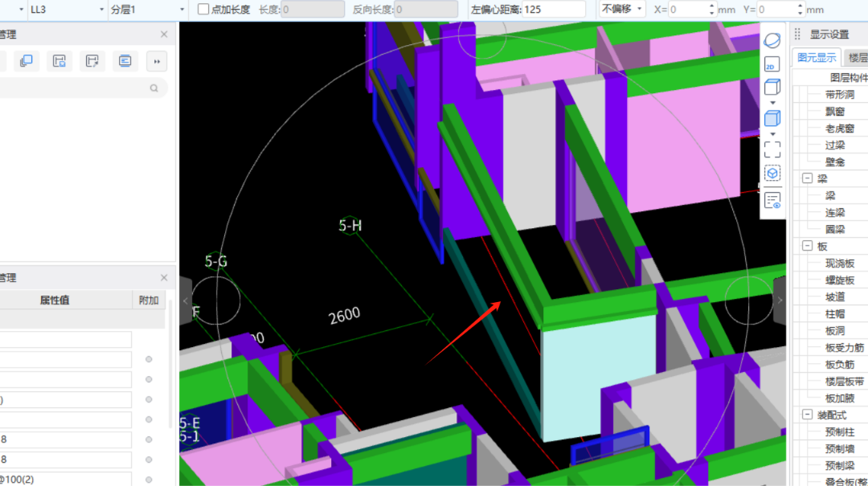Click the 5-H axis label in viewport
The image size is (868, 486).
(350, 225)
